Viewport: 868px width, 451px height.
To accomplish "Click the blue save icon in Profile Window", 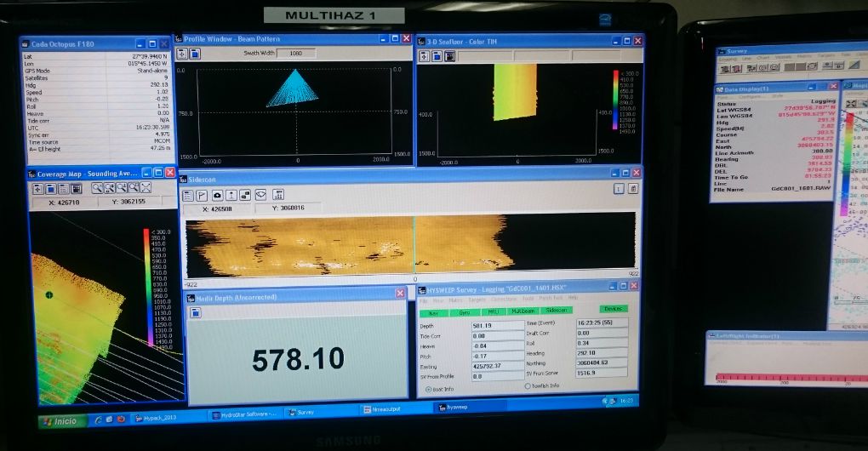I will tap(195, 54).
